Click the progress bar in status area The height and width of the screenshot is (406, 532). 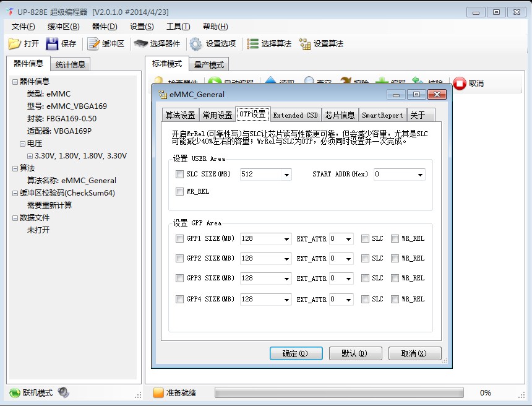339,393
